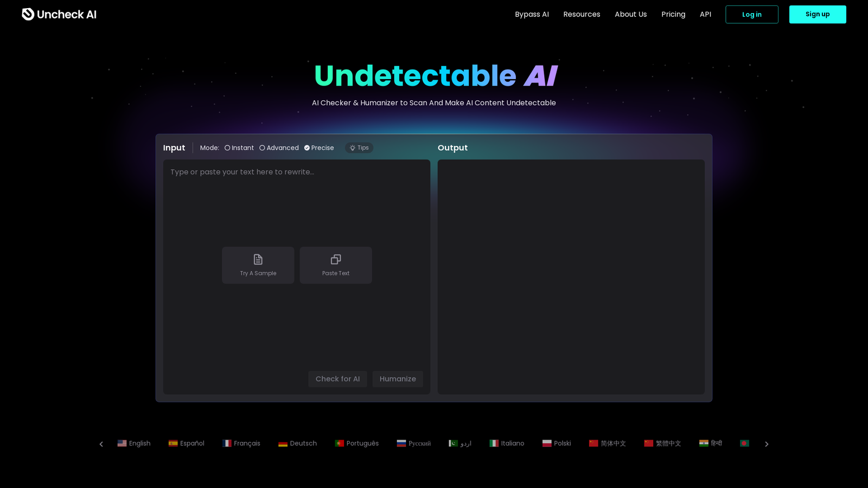Open the Resources menu

(582, 14)
